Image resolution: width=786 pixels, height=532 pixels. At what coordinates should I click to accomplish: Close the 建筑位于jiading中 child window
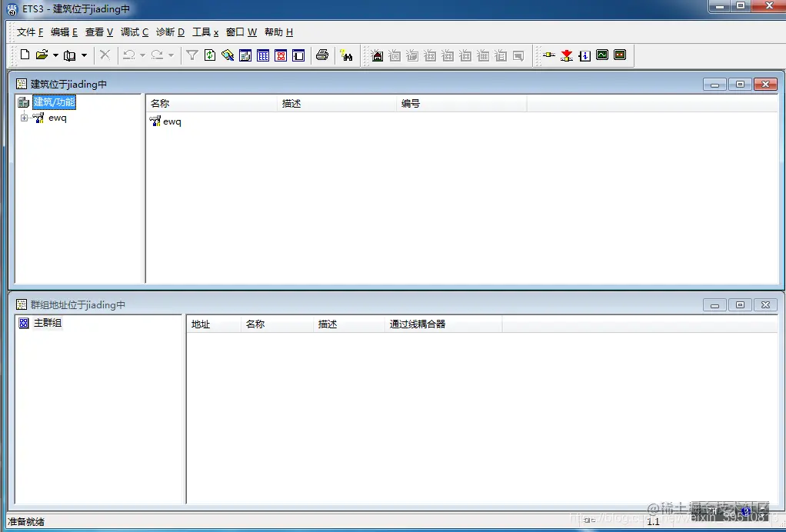pyautogui.click(x=765, y=84)
